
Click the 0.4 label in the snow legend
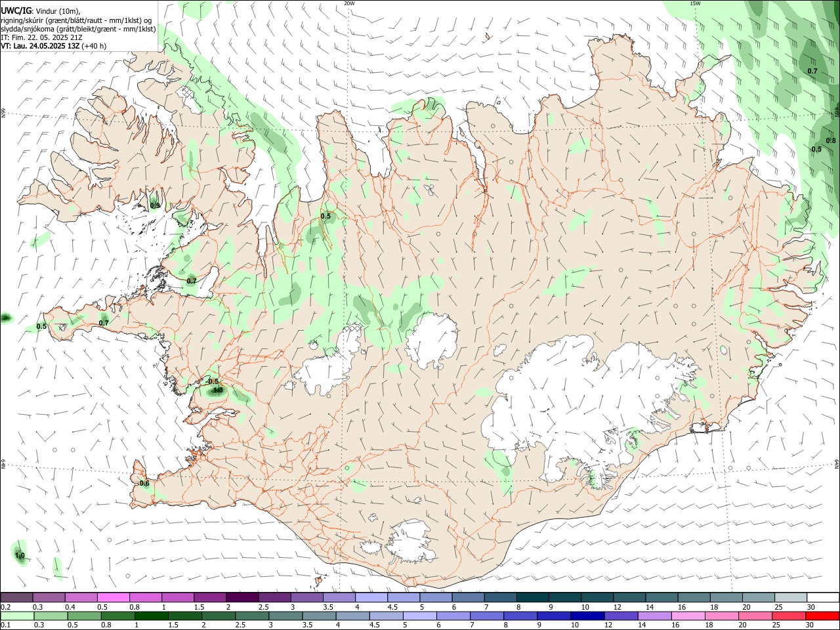point(70,607)
